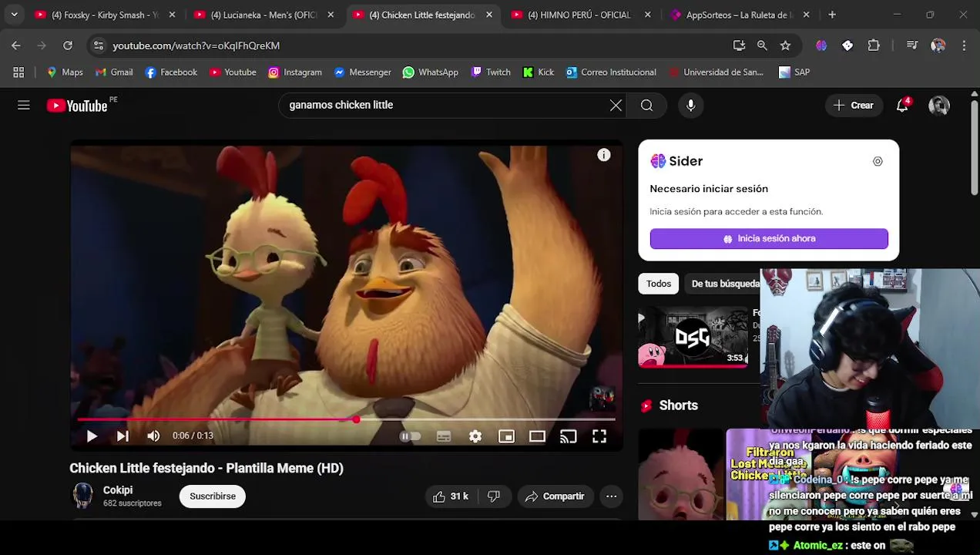This screenshot has height=555, width=980.
Task: Switch to miniplayer mode
Action: point(506,436)
